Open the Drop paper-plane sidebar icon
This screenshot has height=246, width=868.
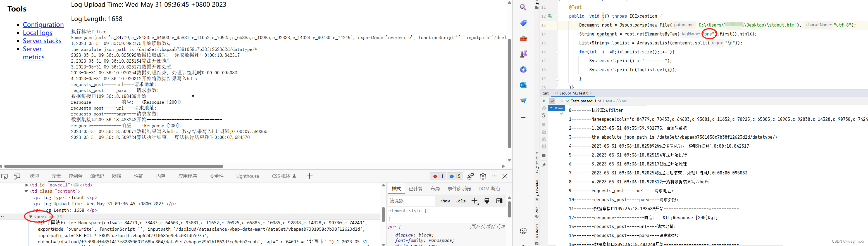click(523, 101)
